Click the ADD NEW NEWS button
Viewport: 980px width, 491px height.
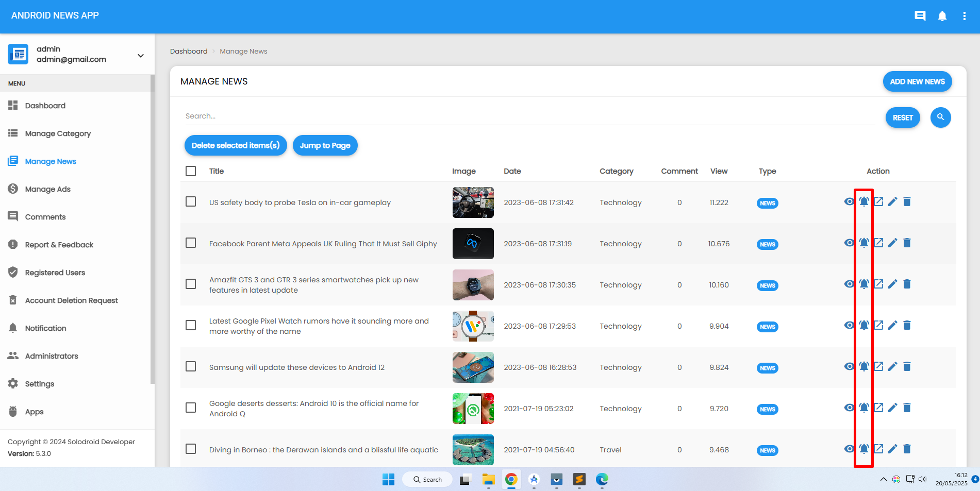[917, 81]
